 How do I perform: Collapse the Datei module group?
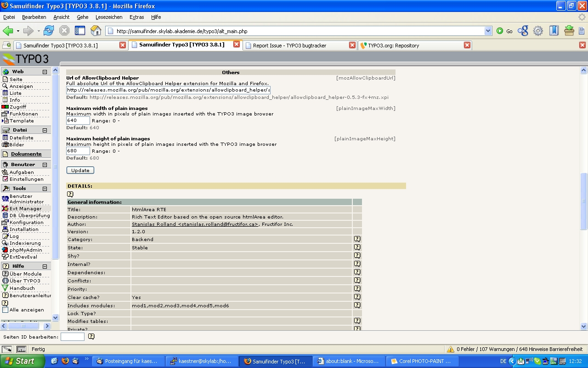coord(45,130)
